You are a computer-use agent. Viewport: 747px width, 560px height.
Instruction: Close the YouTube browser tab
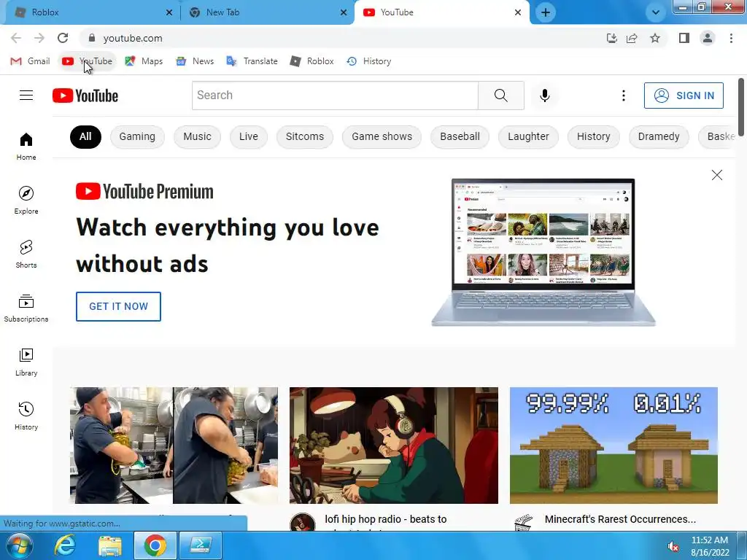518,12
